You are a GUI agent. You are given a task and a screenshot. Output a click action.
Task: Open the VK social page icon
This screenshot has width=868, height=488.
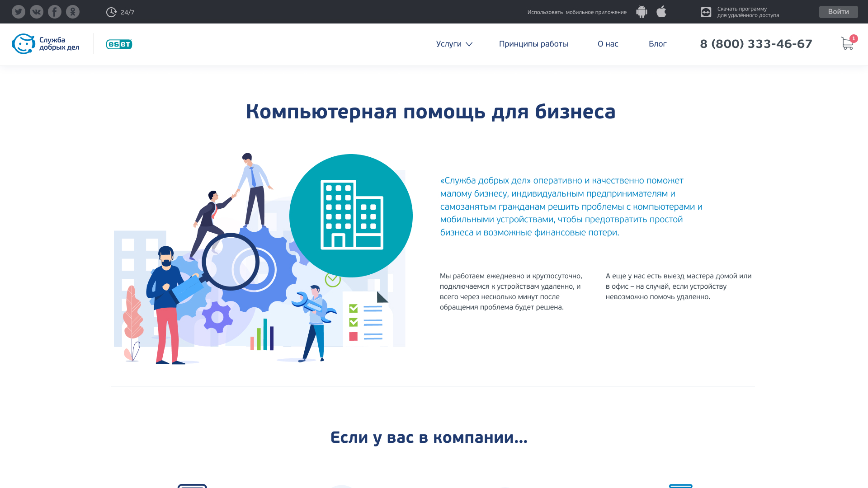(x=37, y=12)
